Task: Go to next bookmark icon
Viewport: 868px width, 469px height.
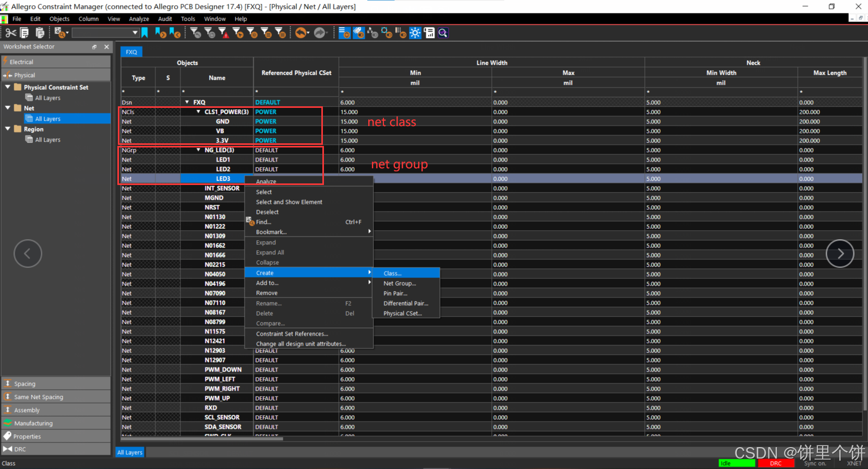Action: (x=160, y=33)
